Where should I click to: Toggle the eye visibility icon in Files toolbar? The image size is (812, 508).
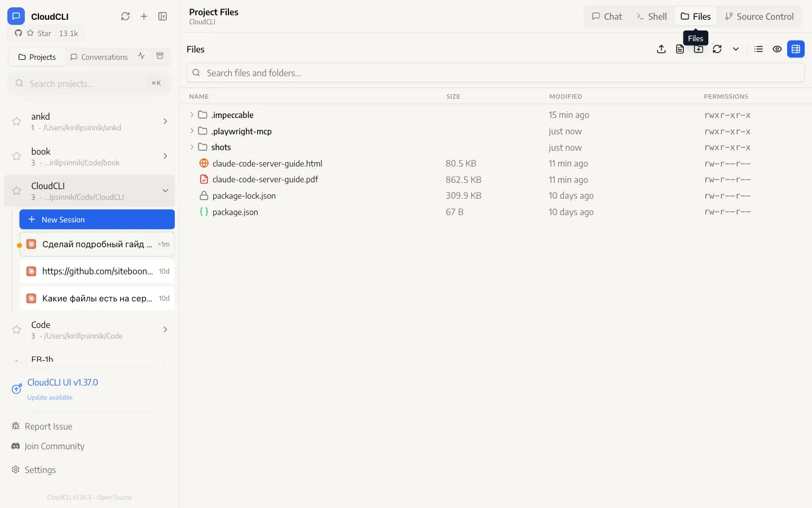(x=777, y=49)
